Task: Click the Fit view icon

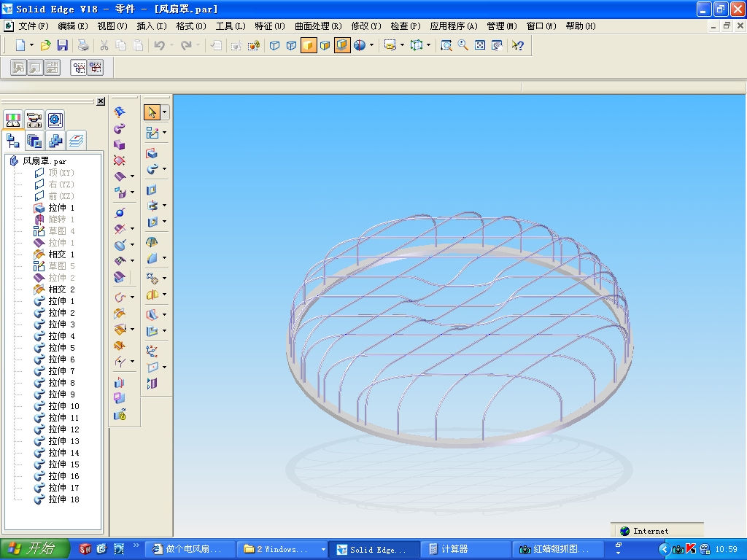Action: (480, 45)
